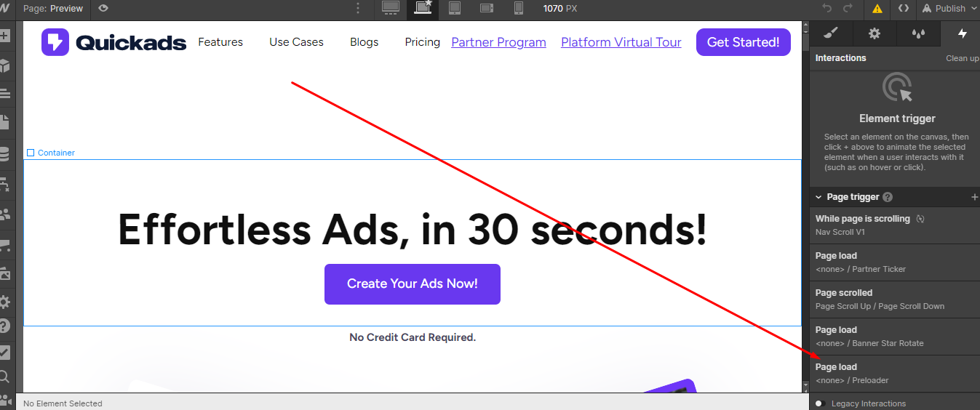Open the Assets panel
Viewport: 980px width, 410px height.
point(5,274)
